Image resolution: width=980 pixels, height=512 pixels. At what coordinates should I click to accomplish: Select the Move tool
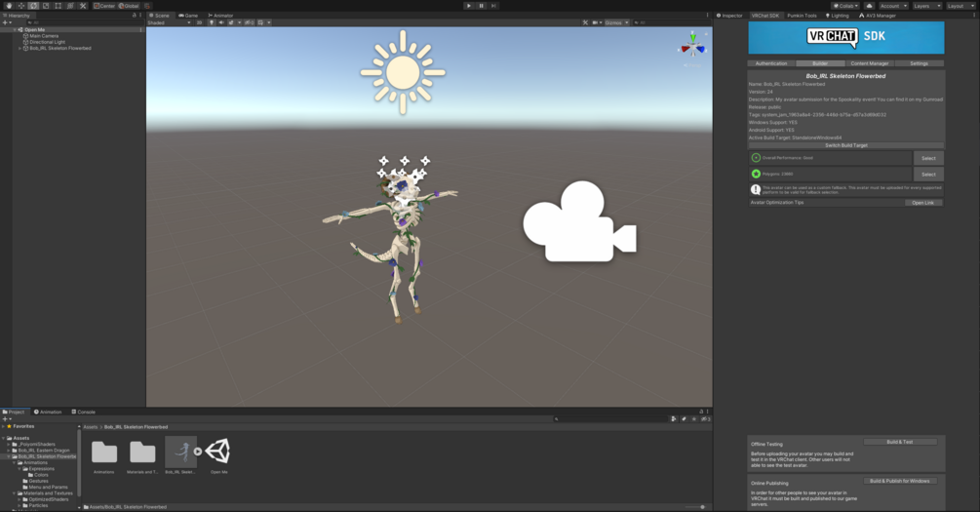pos(21,6)
